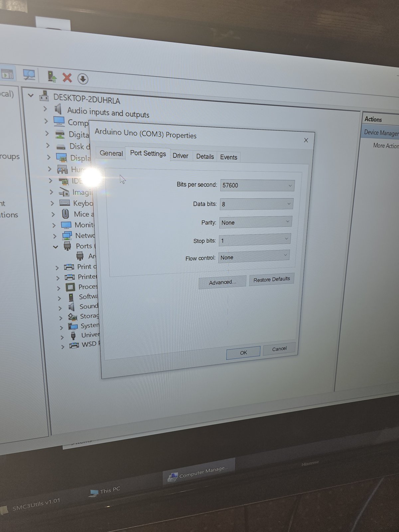This screenshot has width=399, height=532.
Task: Expand the Monitors category
Action: point(54,225)
